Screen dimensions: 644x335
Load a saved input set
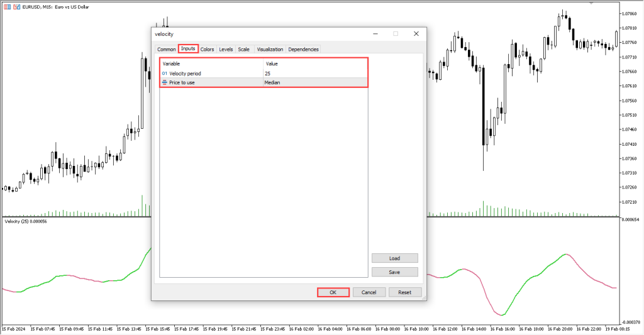[x=395, y=258]
